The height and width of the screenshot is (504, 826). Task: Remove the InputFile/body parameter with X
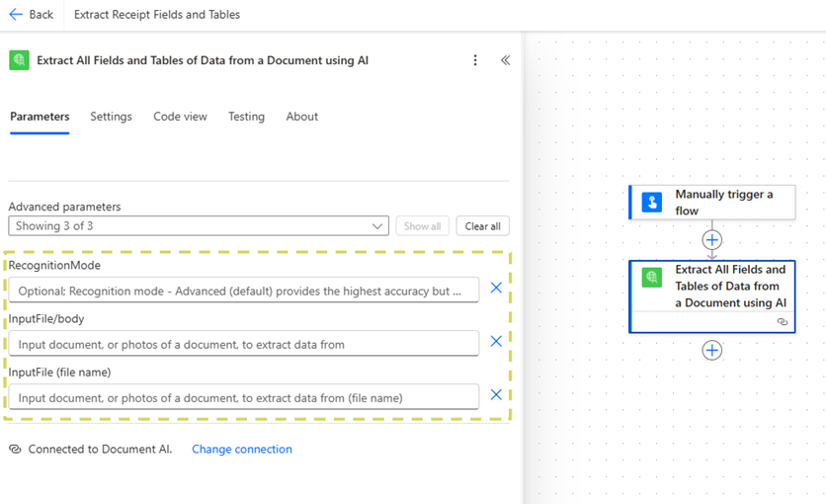click(x=496, y=341)
